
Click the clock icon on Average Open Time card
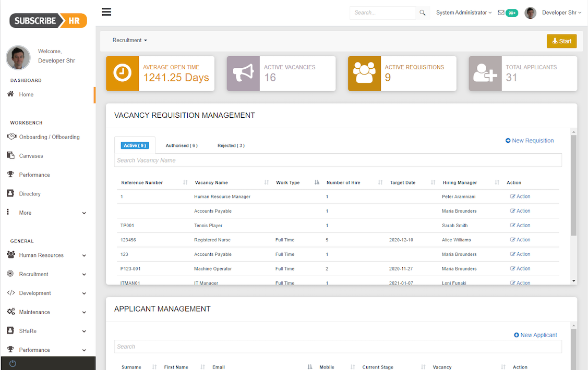pos(122,73)
